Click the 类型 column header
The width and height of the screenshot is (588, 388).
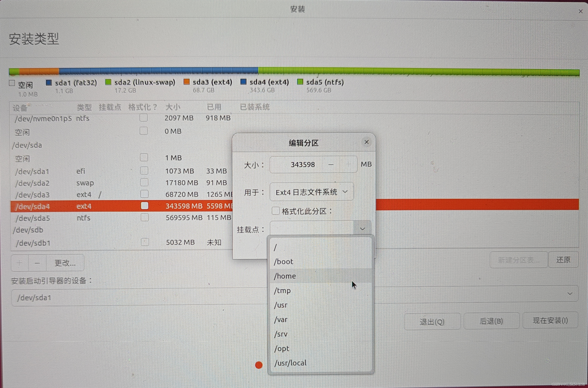(x=84, y=107)
